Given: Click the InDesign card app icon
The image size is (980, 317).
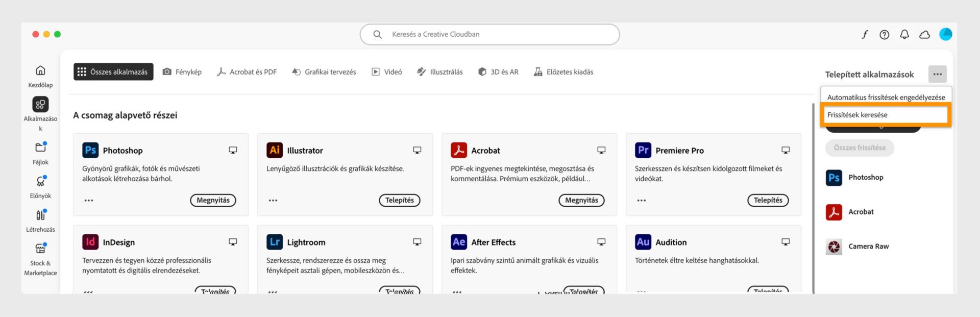Looking at the screenshot, I should (90, 242).
